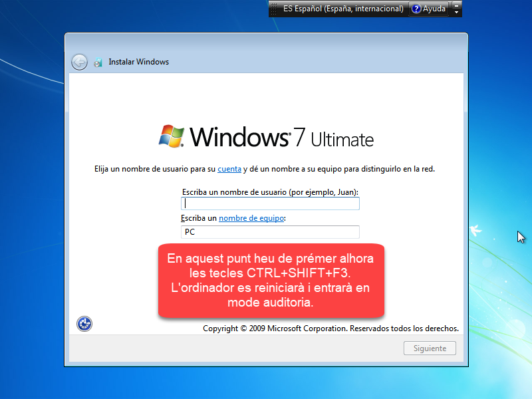Click the Windows setup disc icon in title bar

coord(98,62)
